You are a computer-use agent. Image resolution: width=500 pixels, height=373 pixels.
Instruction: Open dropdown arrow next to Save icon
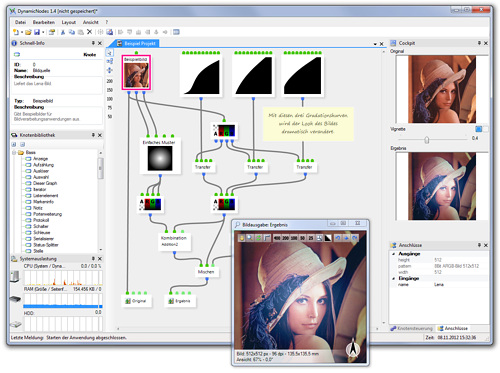(43, 32)
